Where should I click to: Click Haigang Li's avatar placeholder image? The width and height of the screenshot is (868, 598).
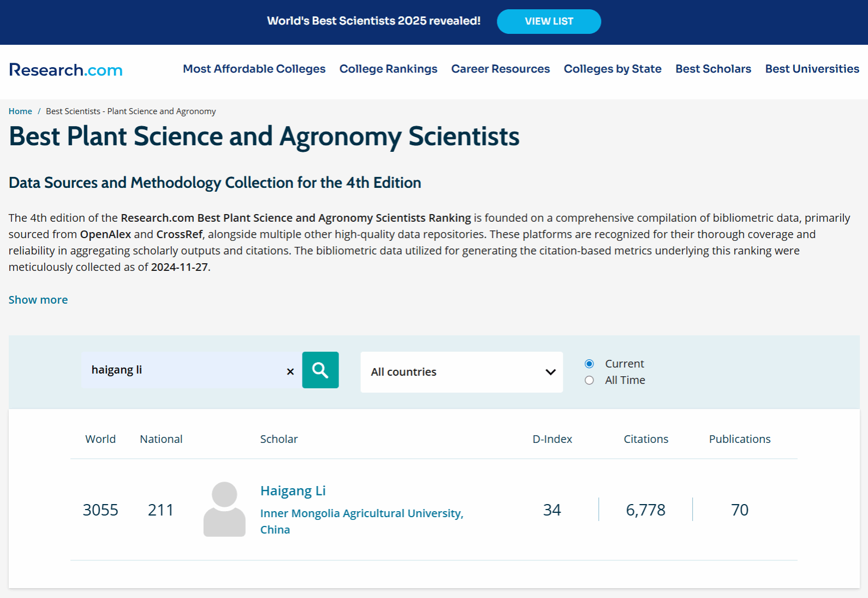tap(224, 509)
